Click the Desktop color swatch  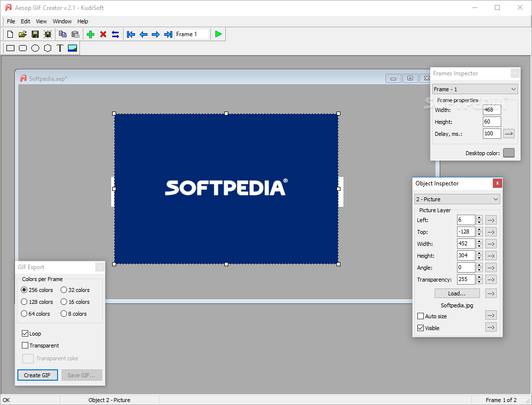[x=509, y=153]
